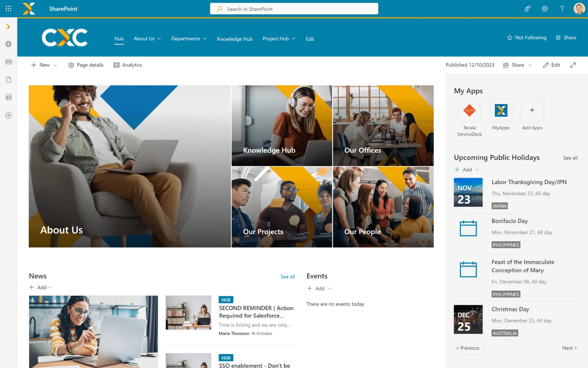588x368 pixels.
Task: Open Knowledge Hub in the navigation bar
Action: click(x=235, y=39)
